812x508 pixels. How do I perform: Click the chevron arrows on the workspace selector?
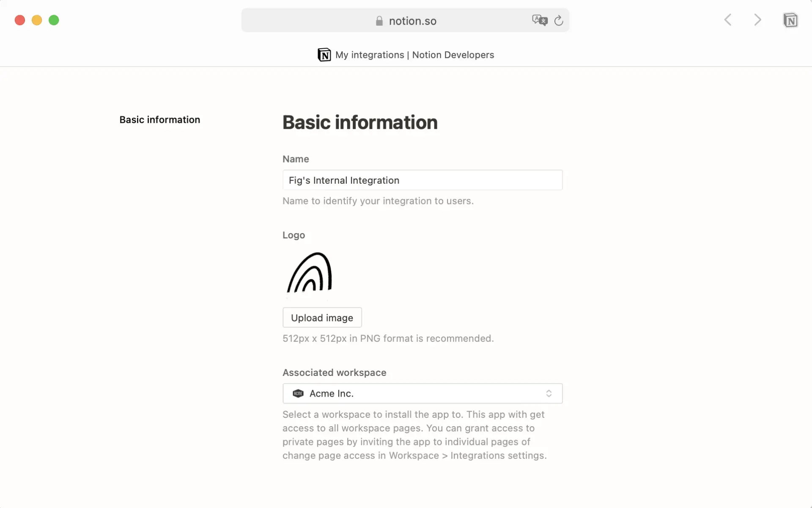click(549, 393)
